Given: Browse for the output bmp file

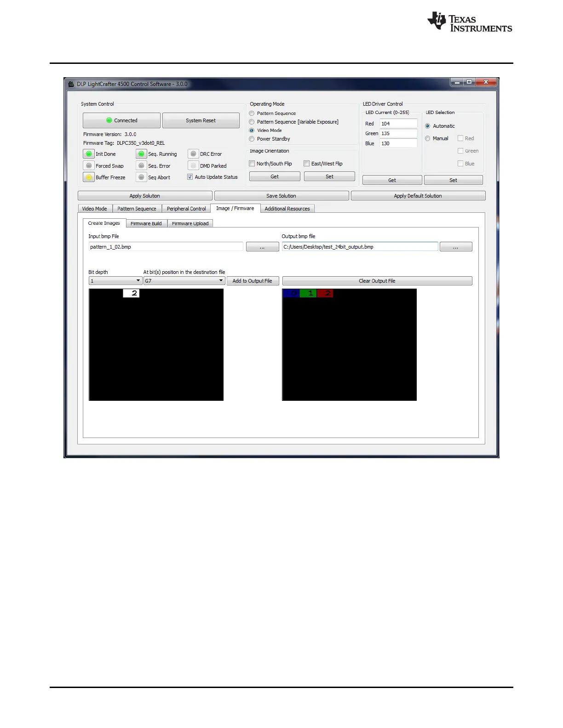Looking at the screenshot, I should (456, 247).
